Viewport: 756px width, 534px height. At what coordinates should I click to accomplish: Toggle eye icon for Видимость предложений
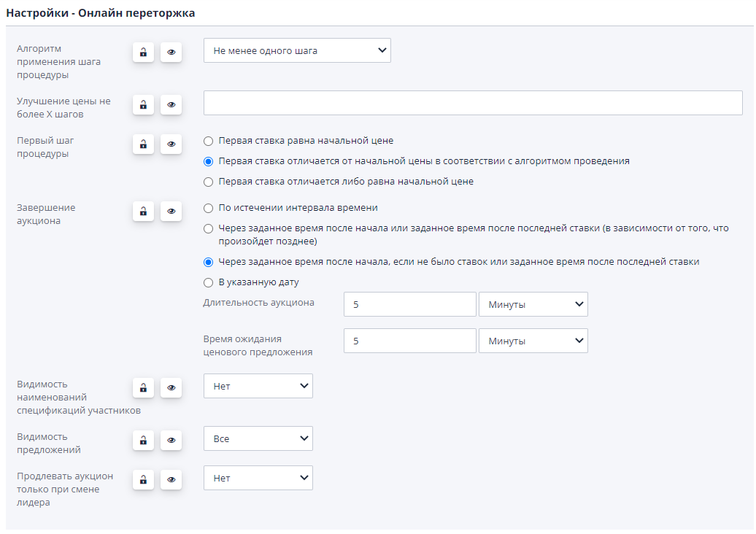pos(171,440)
